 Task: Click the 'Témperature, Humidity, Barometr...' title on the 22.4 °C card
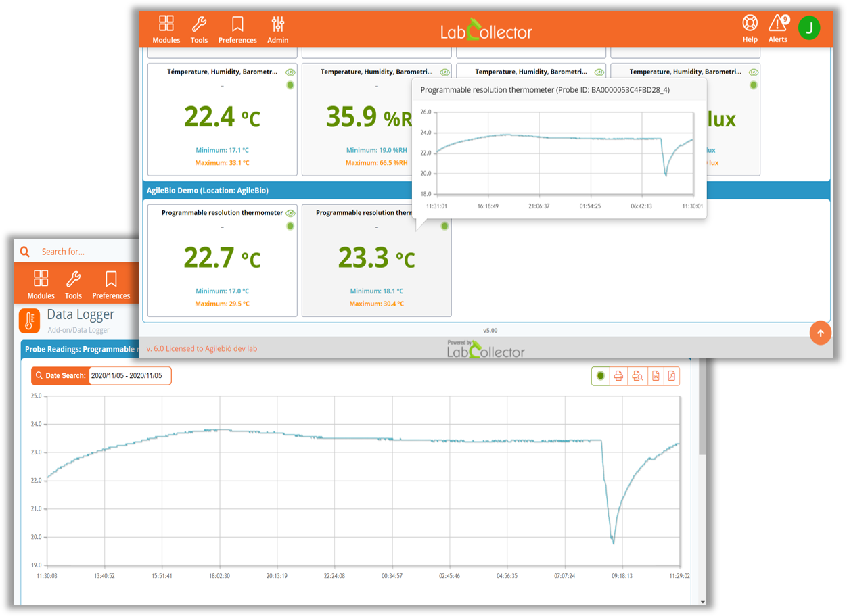pyautogui.click(x=222, y=72)
